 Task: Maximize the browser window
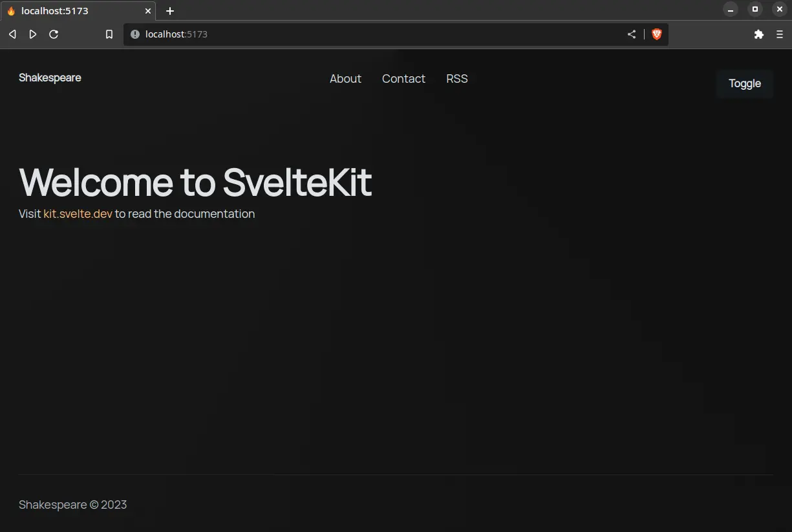[755, 9]
